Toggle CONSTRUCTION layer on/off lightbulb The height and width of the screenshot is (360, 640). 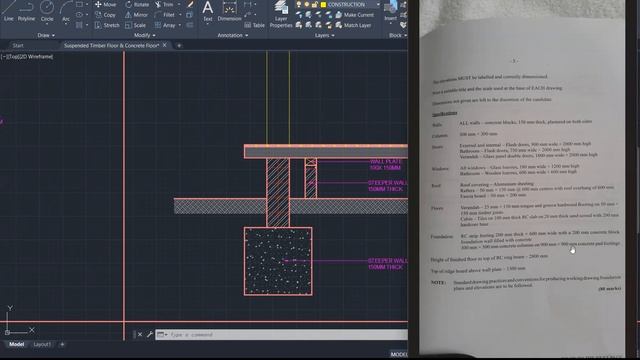pos(299,4)
